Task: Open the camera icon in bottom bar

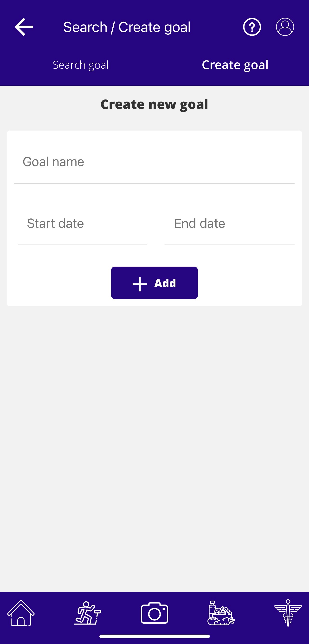Action: tap(154, 613)
